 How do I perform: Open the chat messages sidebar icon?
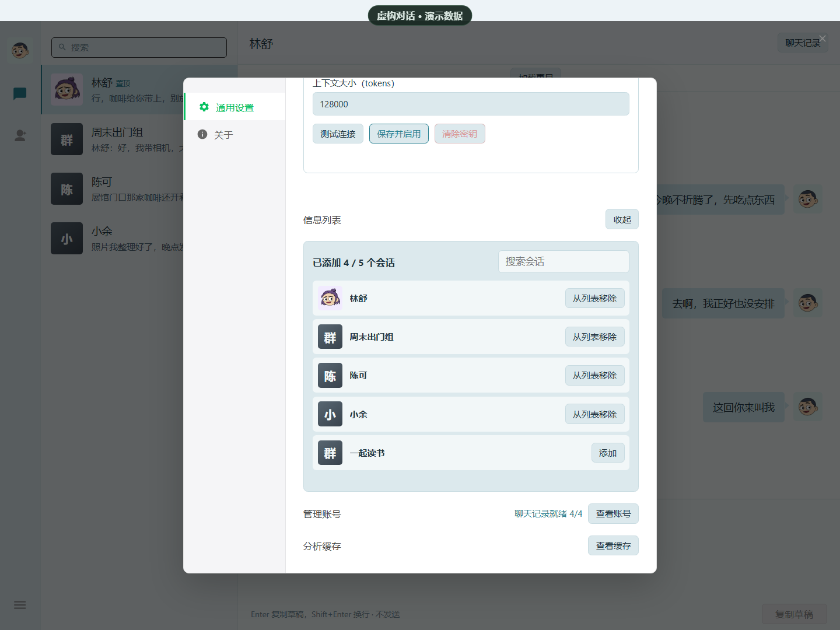20,93
